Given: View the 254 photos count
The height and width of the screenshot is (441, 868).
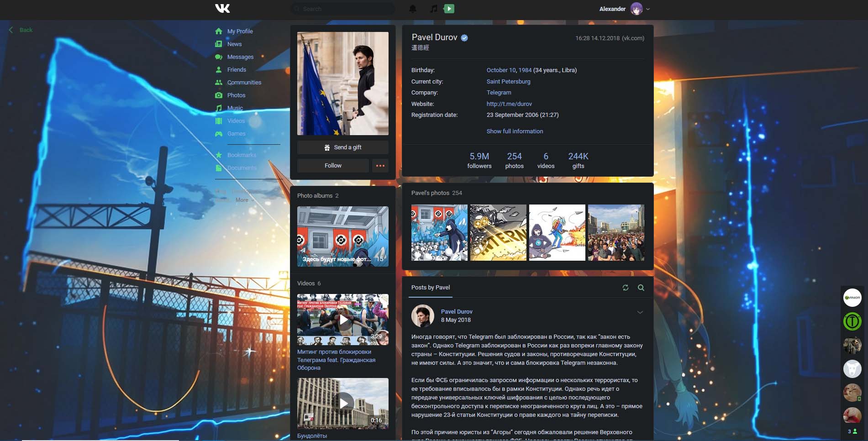Looking at the screenshot, I should 514,160.
